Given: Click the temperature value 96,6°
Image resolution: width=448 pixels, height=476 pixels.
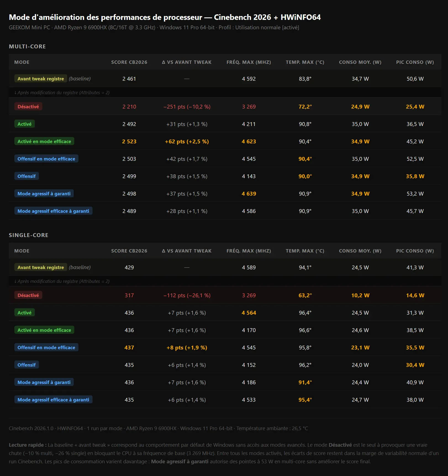Looking at the screenshot, I should click(x=305, y=330).
